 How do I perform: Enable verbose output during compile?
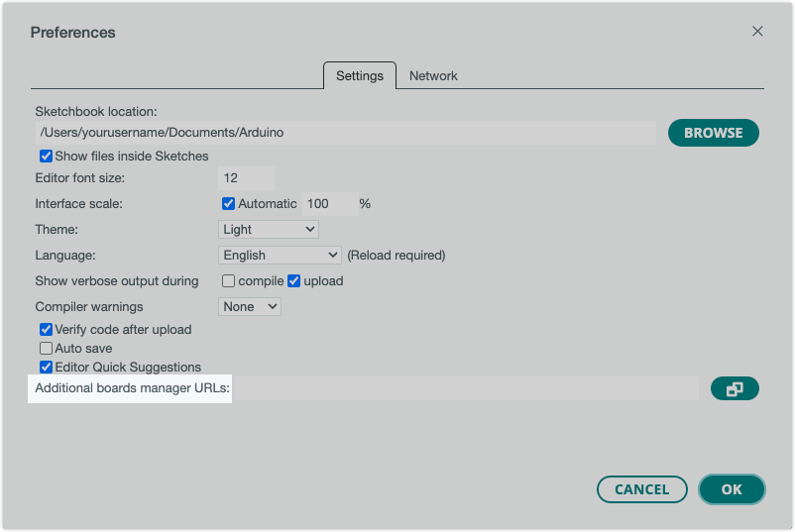229,281
